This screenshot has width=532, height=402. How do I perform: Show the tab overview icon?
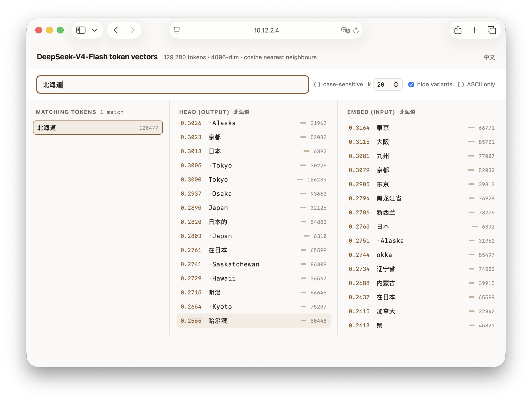[x=492, y=30]
